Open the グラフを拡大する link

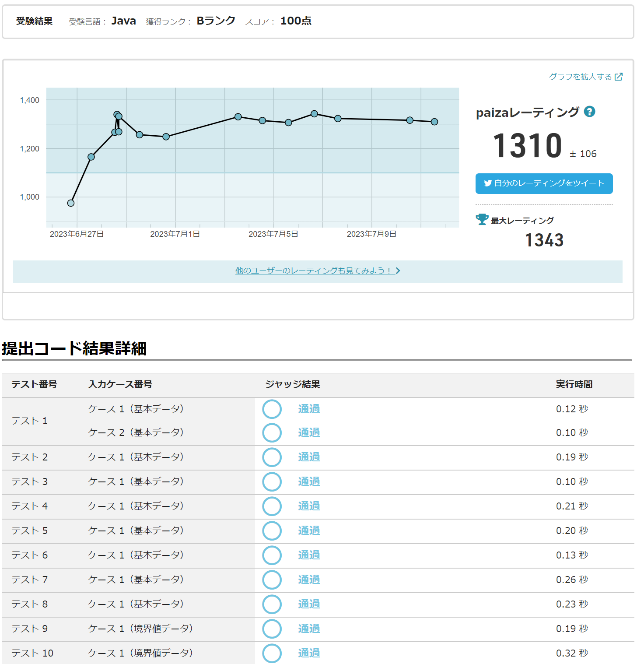click(580, 77)
